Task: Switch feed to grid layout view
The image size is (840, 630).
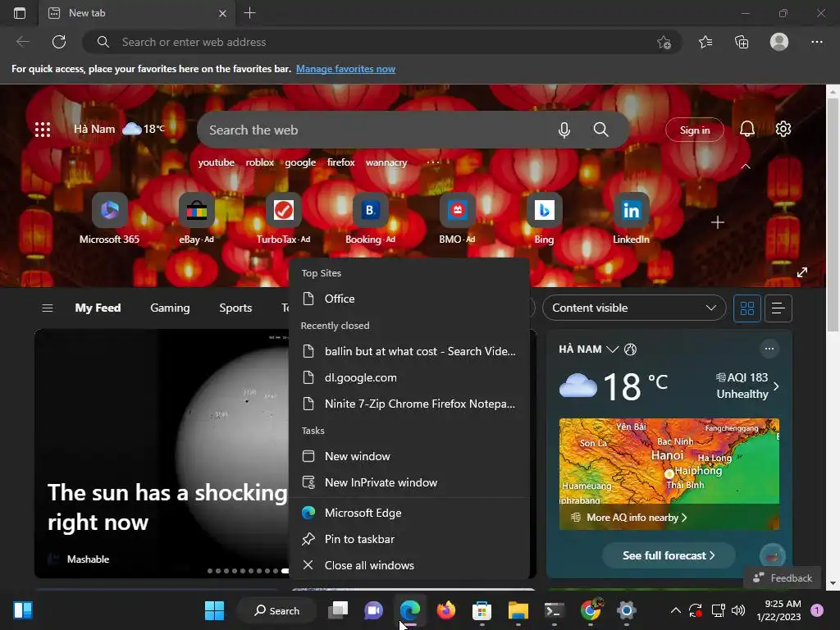Action: click(746, 308)
